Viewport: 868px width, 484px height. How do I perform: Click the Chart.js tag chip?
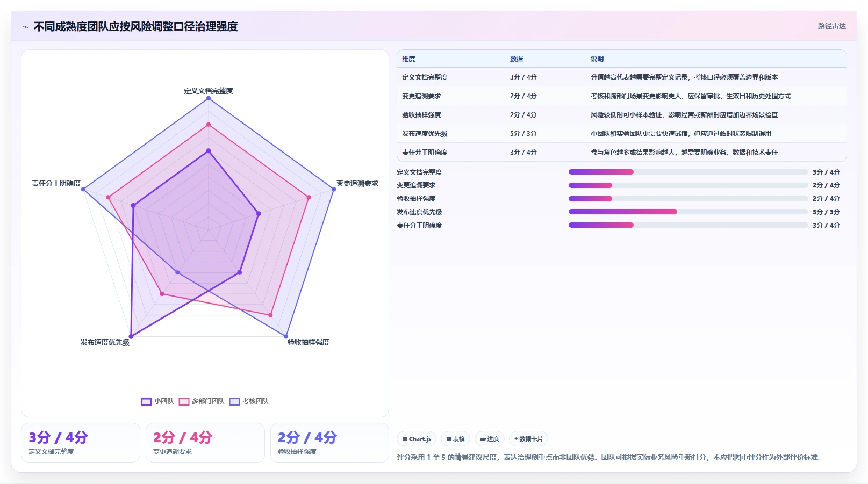(x=417, y=439)
